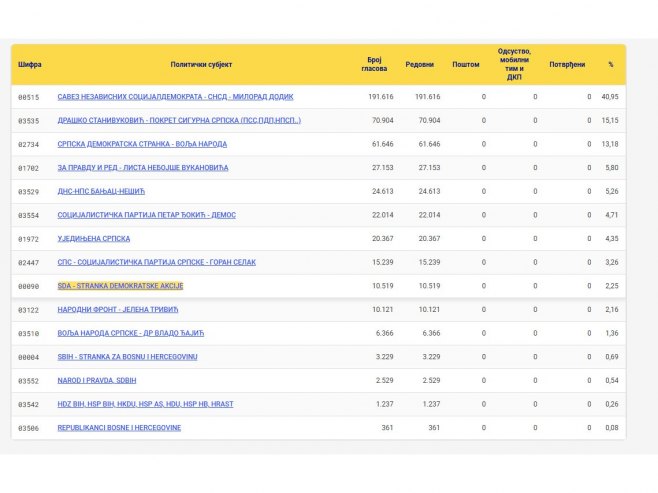This screenshot has width=658, height=493.
Task: Click Српска Демократска Странка - Воља Народа
Action: click(x=142, y=144)
